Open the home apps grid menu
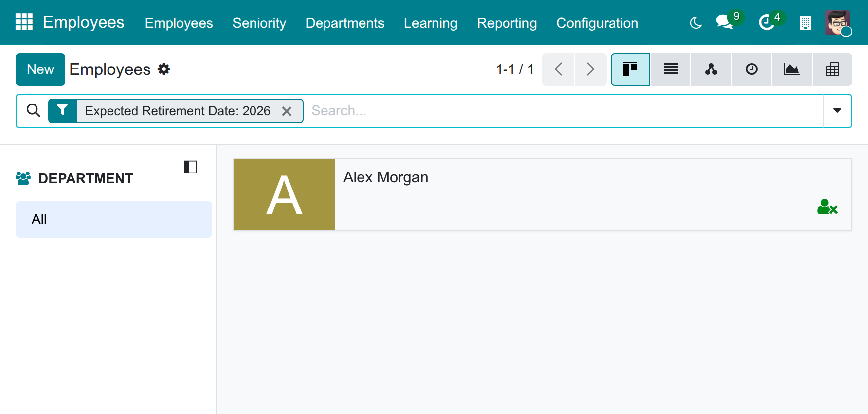 click(24, 22)
